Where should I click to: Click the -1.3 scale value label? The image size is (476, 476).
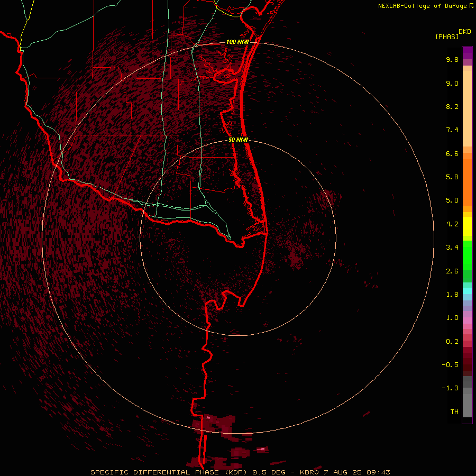[450, 388]
